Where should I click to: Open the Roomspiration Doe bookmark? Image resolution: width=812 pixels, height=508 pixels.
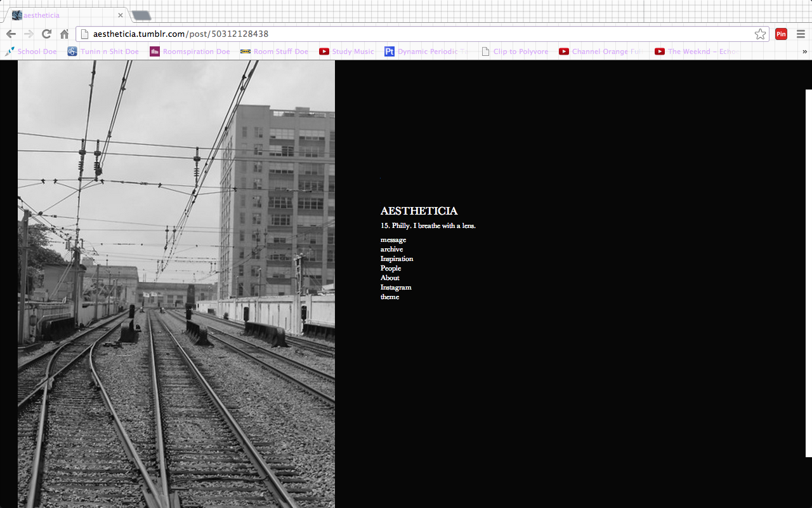[190, 51]
